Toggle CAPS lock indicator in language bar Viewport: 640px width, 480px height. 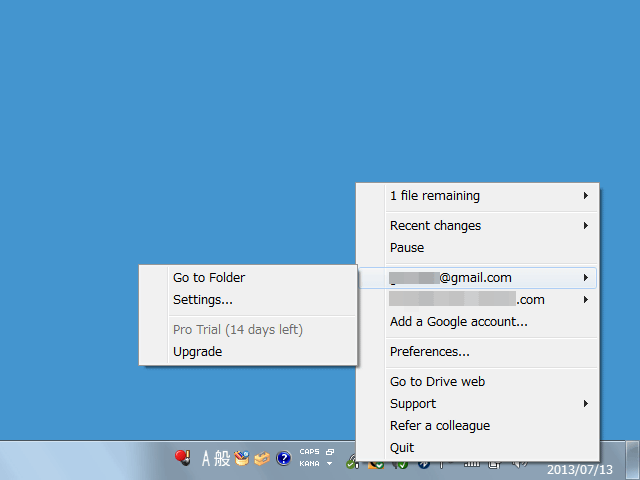[309, 452]
